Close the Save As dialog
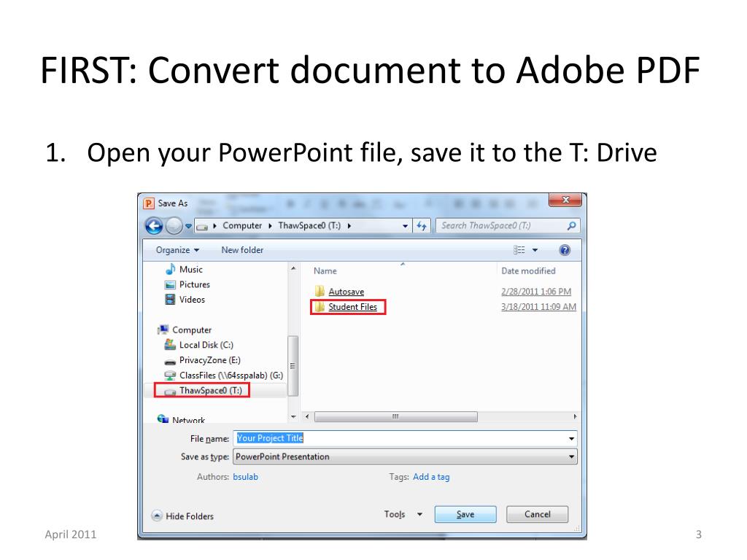The width and height of the screenshot is (747, 560). point(565,200)
